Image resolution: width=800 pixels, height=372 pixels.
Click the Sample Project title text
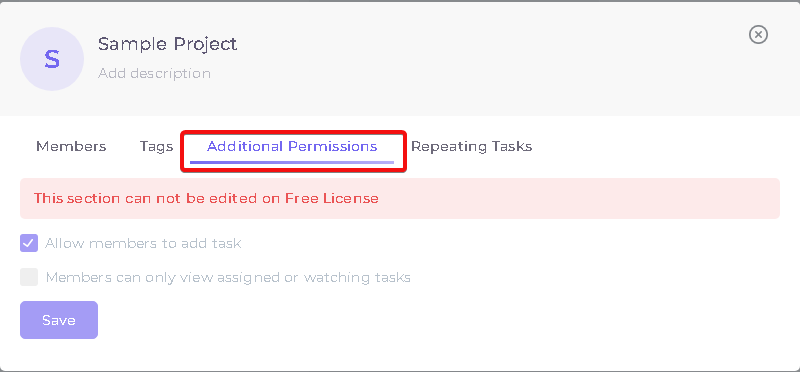coord(167,44)
